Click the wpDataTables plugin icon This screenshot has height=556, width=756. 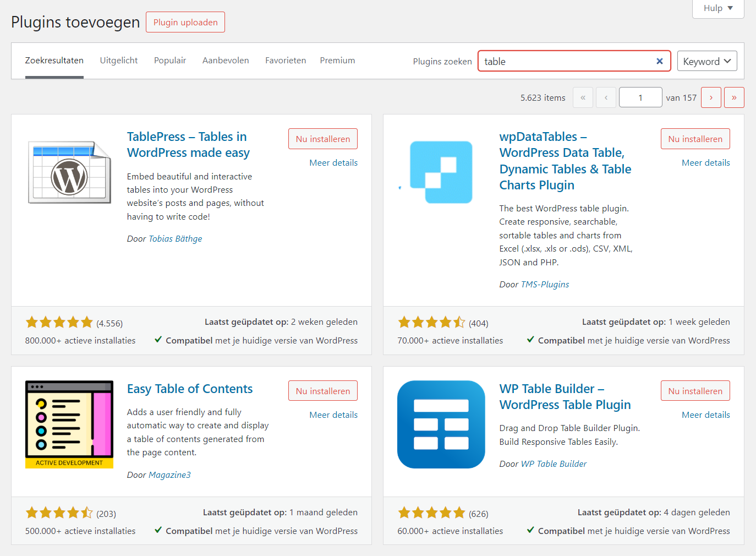click(x=441, y=172)
